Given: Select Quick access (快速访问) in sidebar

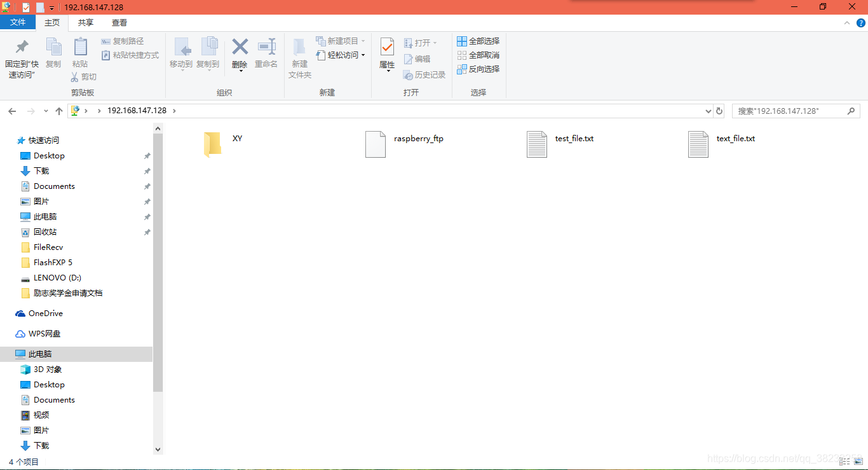Looking at the screenshot, I should coord(43,141).
